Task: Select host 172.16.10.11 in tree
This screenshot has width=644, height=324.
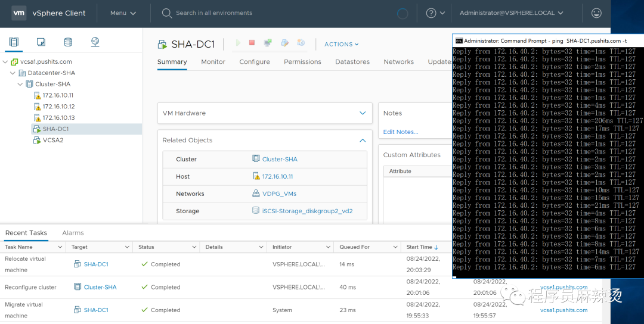Action: pyautogui.click(x=58, y=95)
